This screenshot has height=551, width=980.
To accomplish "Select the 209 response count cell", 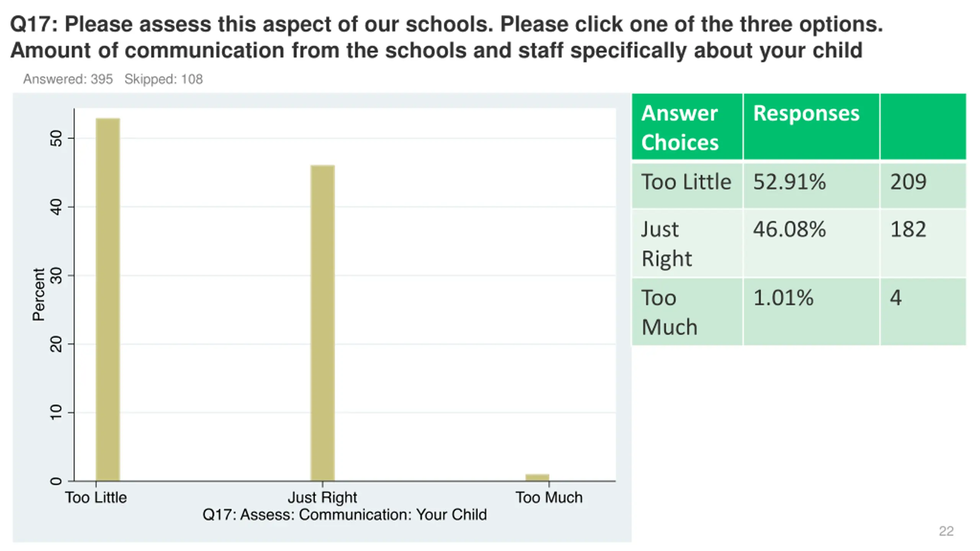I will tap(923, 186).
